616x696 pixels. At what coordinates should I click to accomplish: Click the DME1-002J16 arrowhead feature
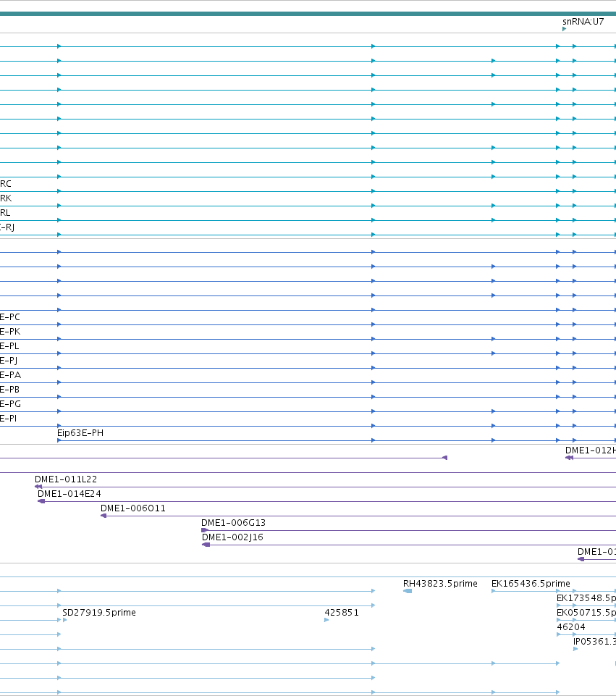tap(206, 545)
